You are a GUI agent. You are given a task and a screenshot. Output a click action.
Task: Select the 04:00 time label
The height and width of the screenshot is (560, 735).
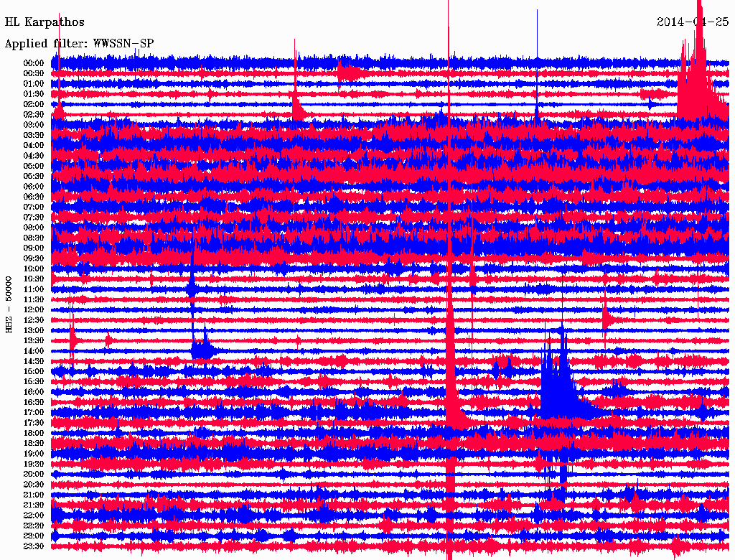click(34, 145)
